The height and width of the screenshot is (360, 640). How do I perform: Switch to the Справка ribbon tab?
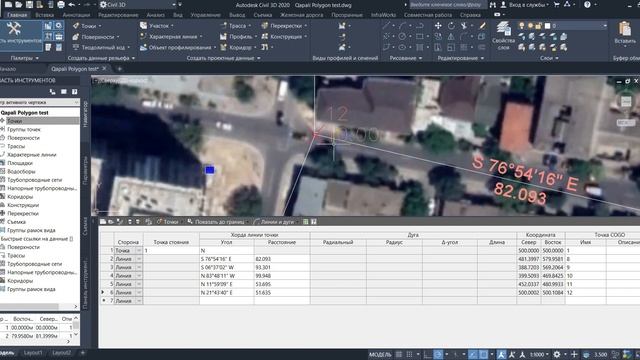470,15
